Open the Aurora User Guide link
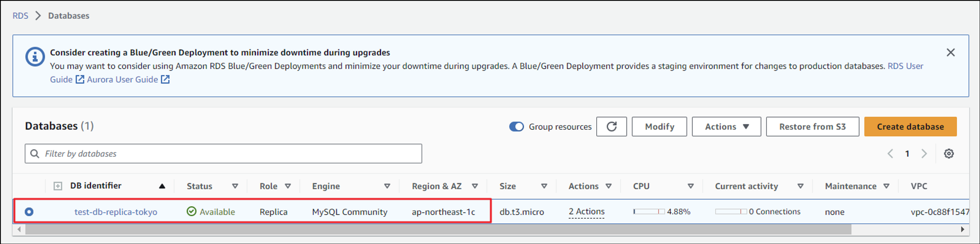Image resolution: width=980 pixels, height=244 pixels. click(x=128, y=79)
